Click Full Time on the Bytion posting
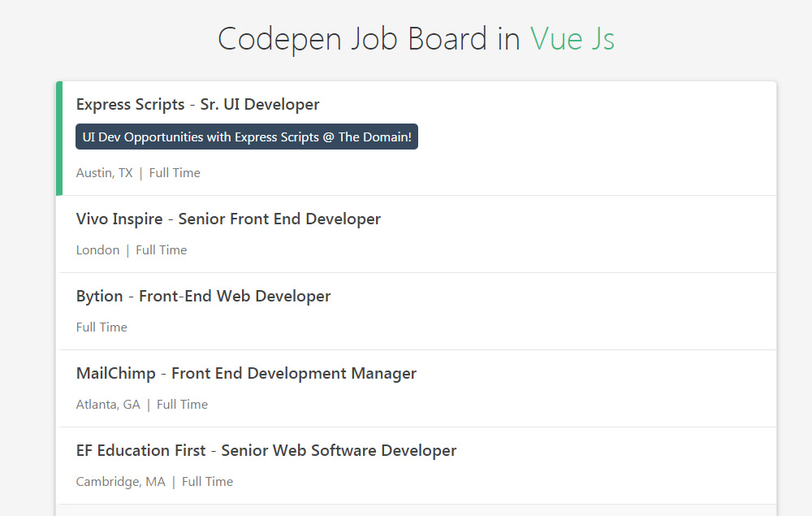 [101, 327]
